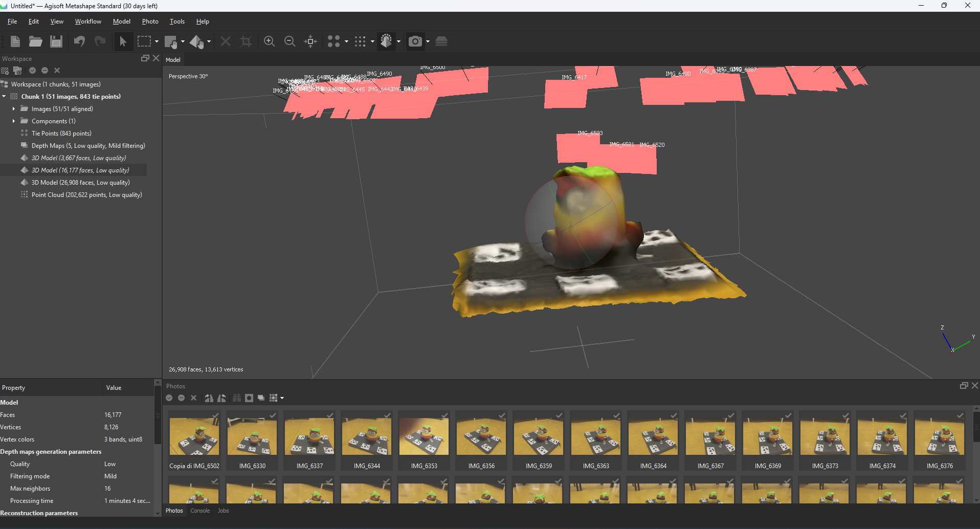Viewport: 980px width, 529px height.
Task: Click Disable Cameras minus icon in Photos toolbar
Action: click(182, 398)
